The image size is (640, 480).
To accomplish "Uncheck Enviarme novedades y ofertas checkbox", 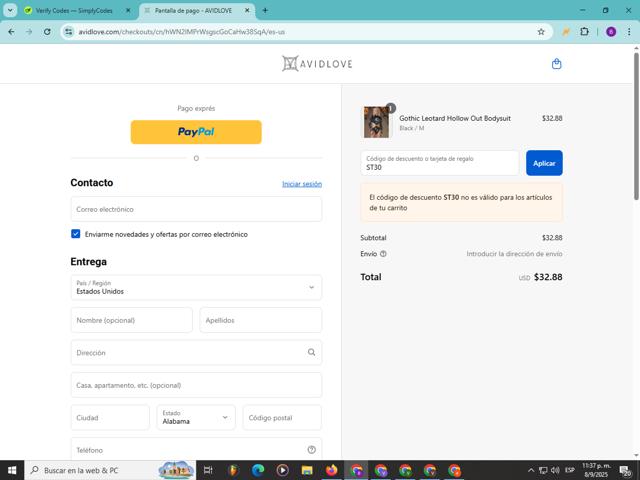I will tap(76, 234).
